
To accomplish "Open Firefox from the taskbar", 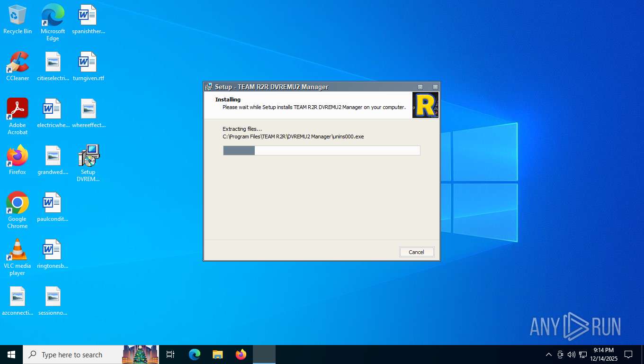I will [x=241, y=355].
